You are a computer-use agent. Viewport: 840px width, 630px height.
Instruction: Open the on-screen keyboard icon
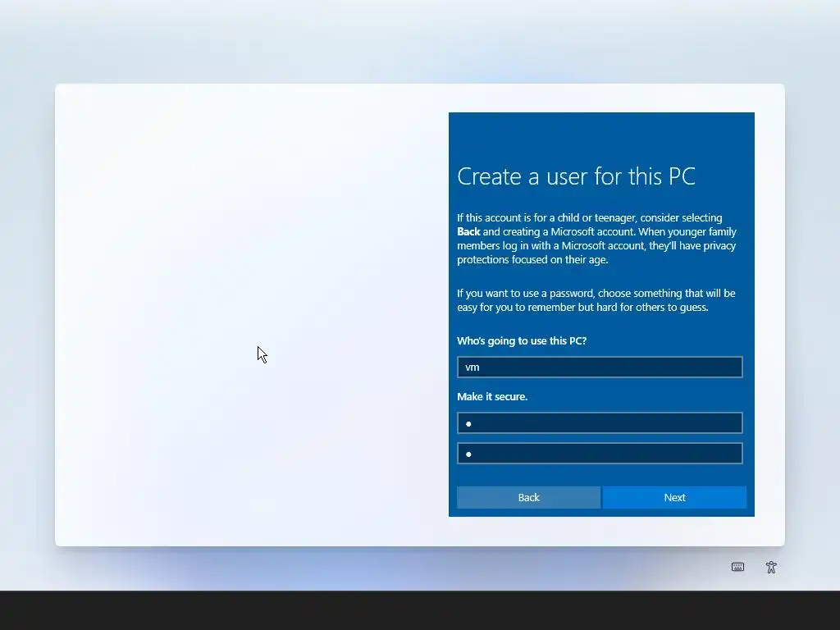coord(737,567)
